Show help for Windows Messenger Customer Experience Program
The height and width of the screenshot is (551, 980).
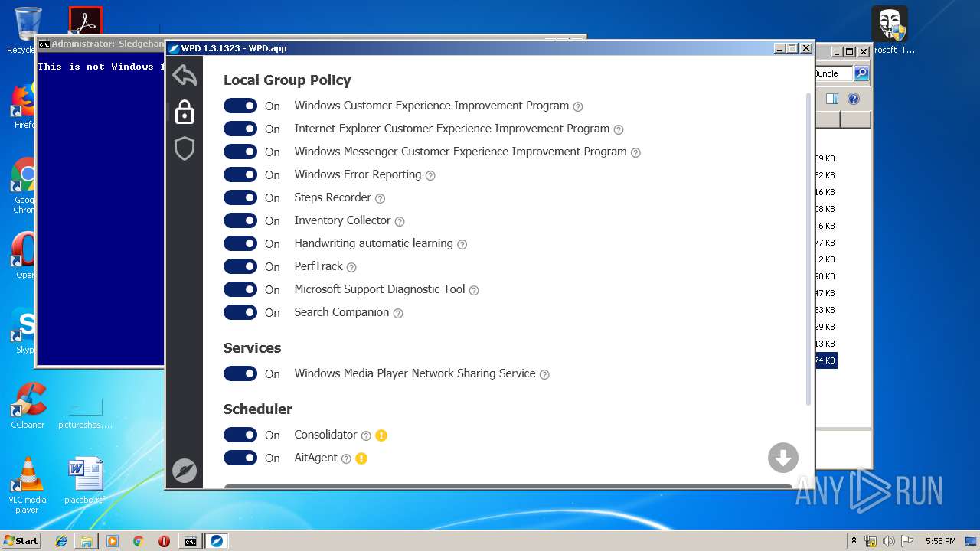click(635, 152)
